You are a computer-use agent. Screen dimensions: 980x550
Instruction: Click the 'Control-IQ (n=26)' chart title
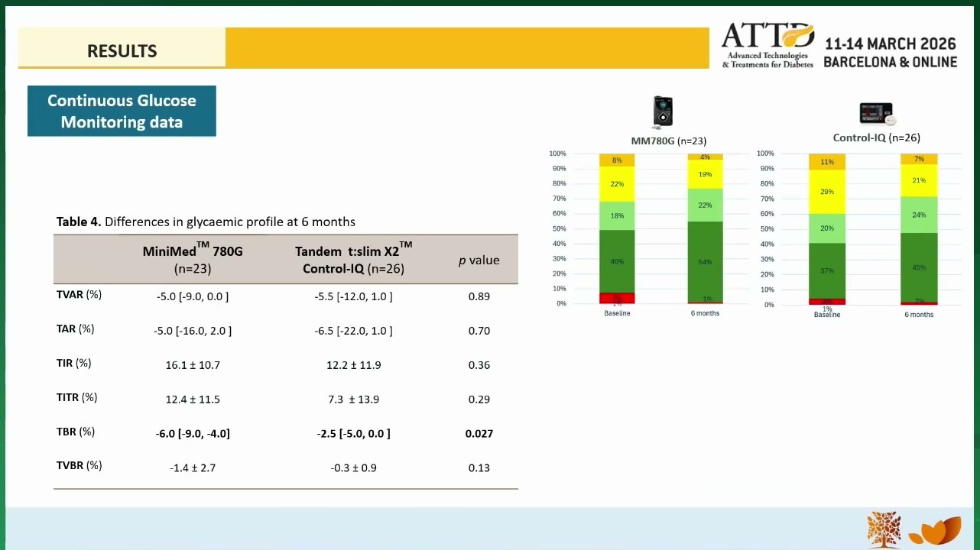pyautogui.click(x=877, y=137)
